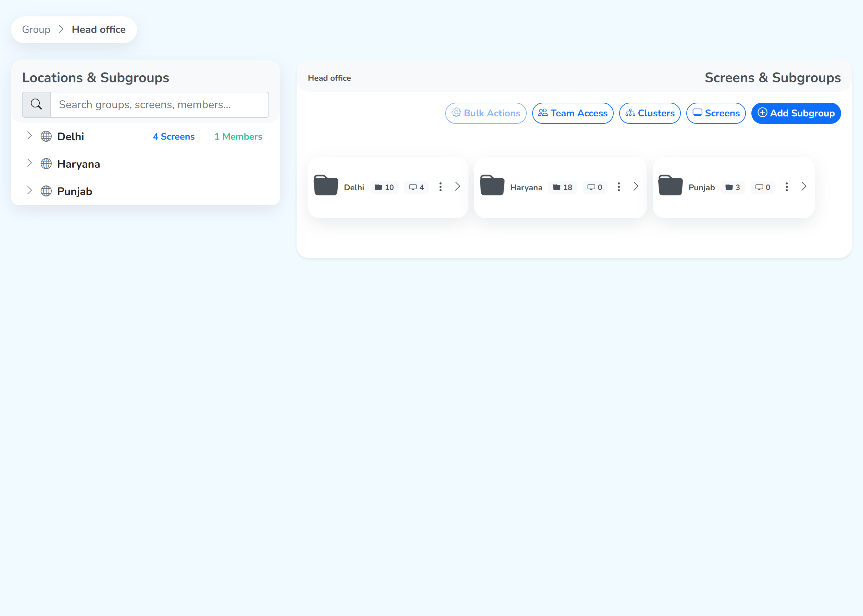The width and height of the screenshot is (863, 616).
Task: Click the Punjab card name
Action: coord(702,188)
